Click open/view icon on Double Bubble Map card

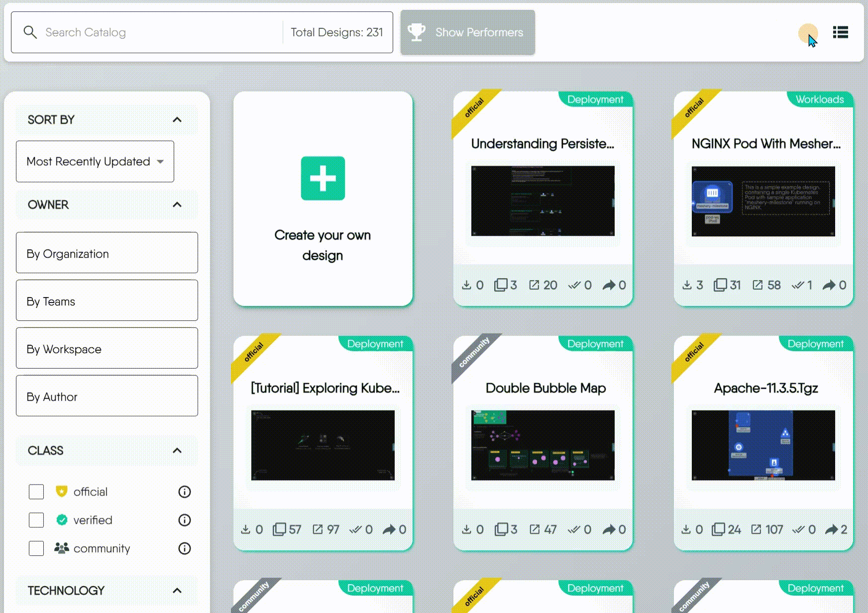pos(535,529)
